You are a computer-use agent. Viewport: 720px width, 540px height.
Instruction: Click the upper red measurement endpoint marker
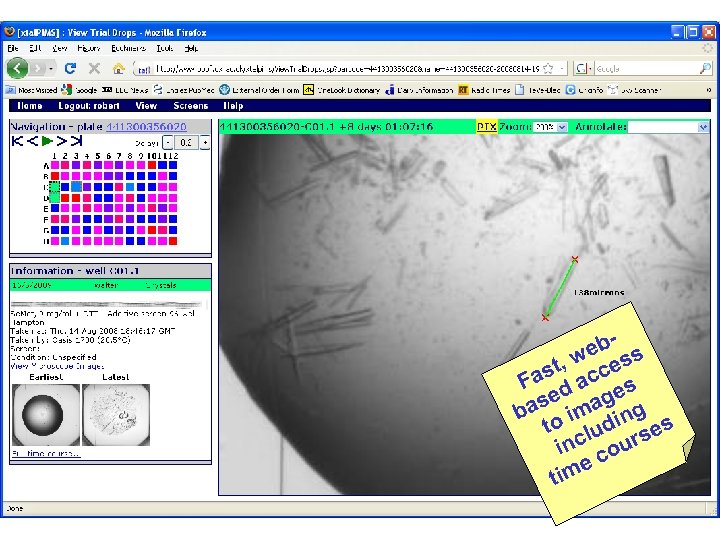[574, 259]
